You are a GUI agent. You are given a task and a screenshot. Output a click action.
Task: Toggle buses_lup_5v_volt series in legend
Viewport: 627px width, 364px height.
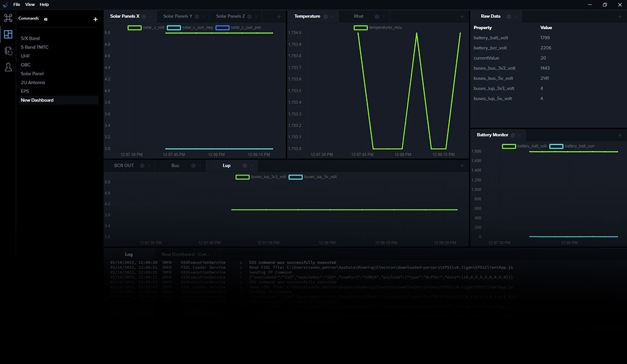click(313, 177)
